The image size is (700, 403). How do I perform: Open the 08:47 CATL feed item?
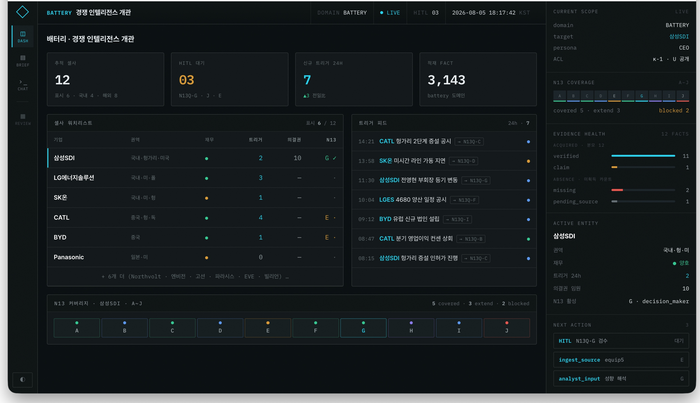pos(444,239)
